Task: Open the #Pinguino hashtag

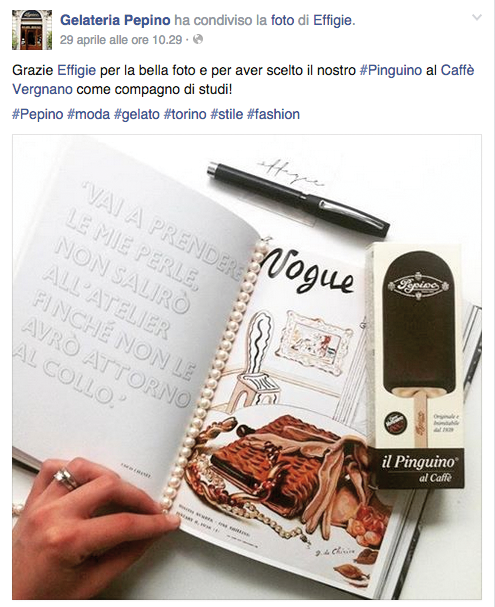Action: point(391,70)
